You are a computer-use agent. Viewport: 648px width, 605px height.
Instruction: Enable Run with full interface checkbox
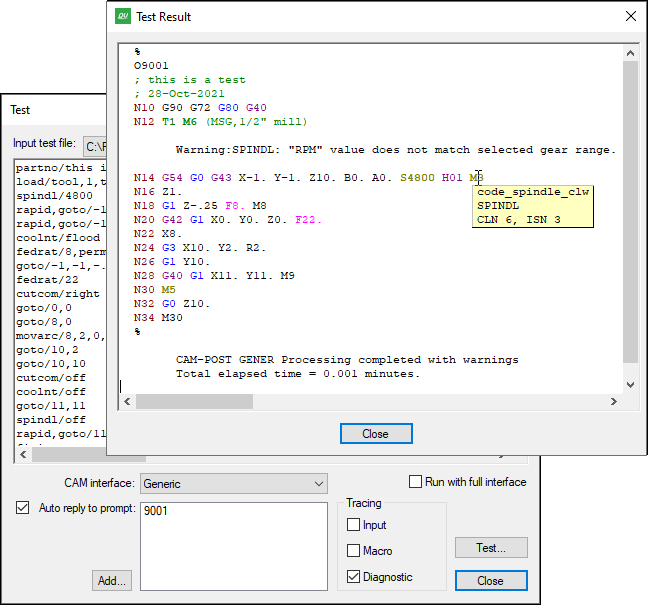click(415, 482)
